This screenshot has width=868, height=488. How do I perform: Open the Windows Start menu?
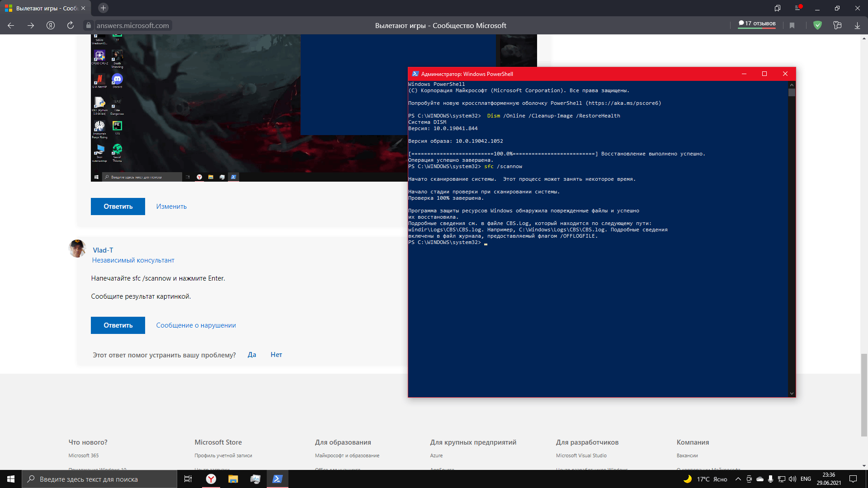[11, 479]
